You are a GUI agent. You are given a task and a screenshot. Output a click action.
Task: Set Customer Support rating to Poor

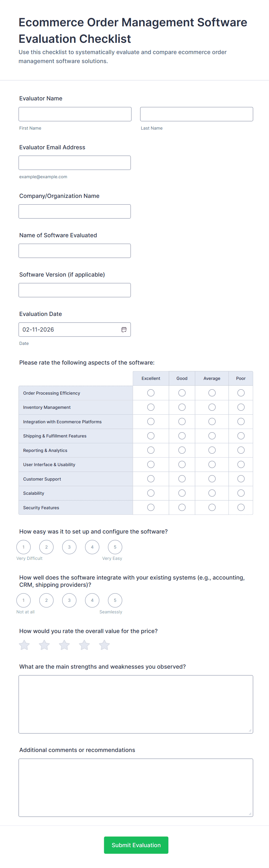241,479
